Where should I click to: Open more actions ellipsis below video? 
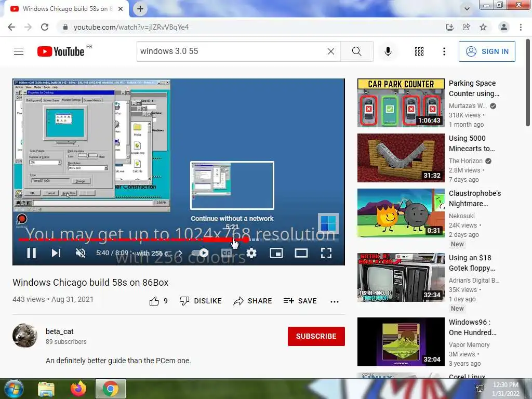[x=335, y=301]
